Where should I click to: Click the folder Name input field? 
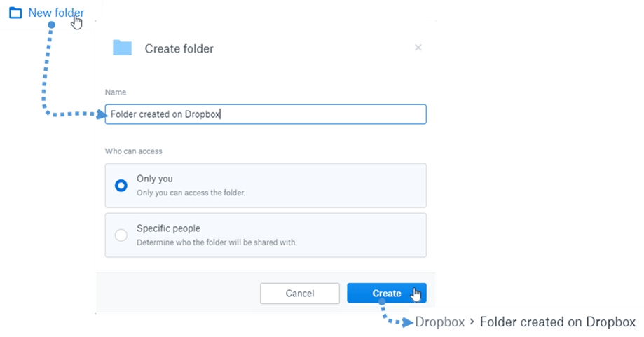(266, 114)
